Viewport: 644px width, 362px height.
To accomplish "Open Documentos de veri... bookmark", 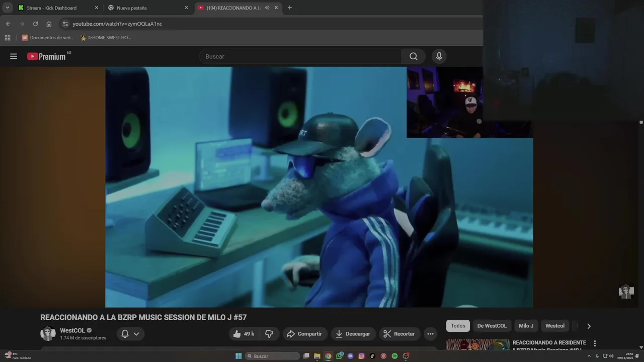I will click(x=48, y=37).
